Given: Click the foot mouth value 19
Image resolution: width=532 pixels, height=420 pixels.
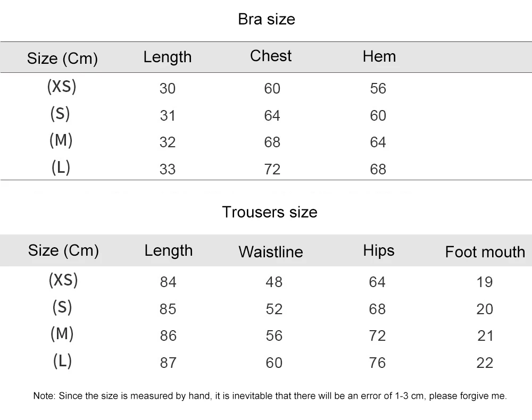Looking at the screenshot, I should tap(485, 282).
